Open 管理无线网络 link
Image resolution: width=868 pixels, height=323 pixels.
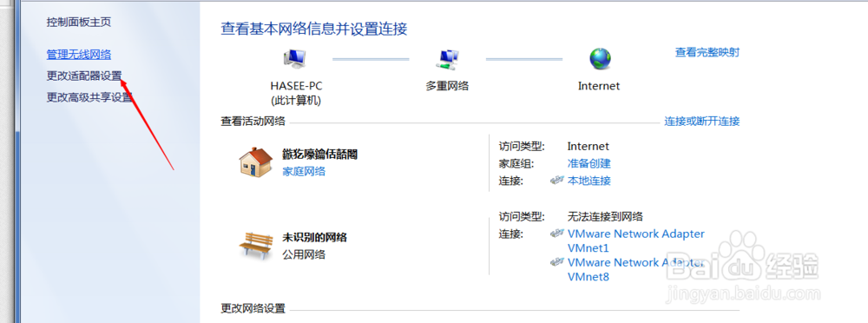click(x=79, y=55)
